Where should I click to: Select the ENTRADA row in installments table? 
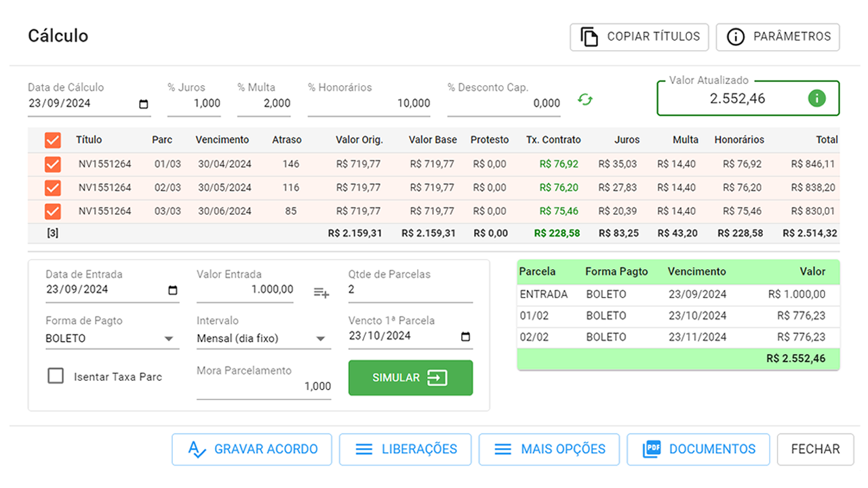pyautogui.click(x=678, y=295)
